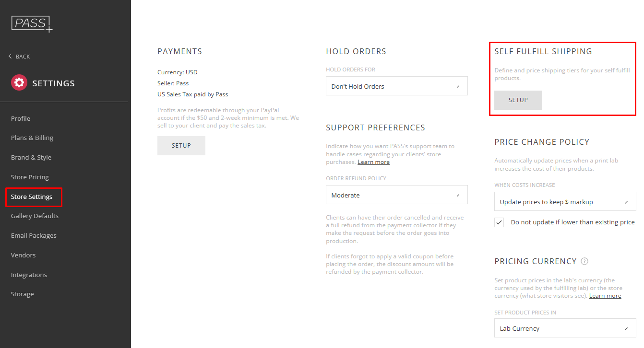Screen dimensions: 644x348
Task: Open Support Preferences Learn more link
Action: click(x=373, y=162)
